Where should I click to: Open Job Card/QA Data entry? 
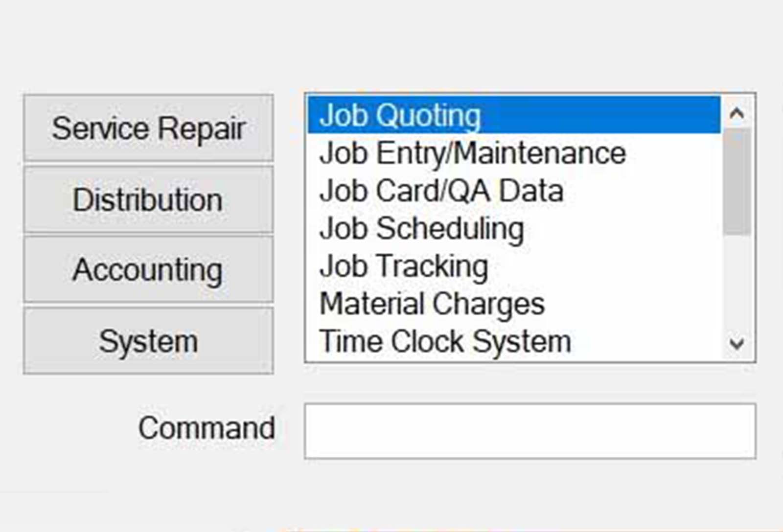tap(441, 191)
